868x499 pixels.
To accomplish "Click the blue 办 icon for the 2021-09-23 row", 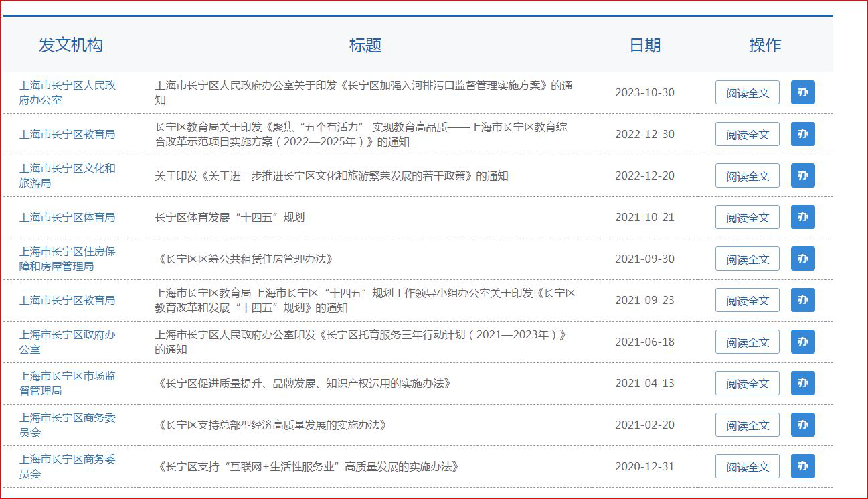I will [803, 300].
